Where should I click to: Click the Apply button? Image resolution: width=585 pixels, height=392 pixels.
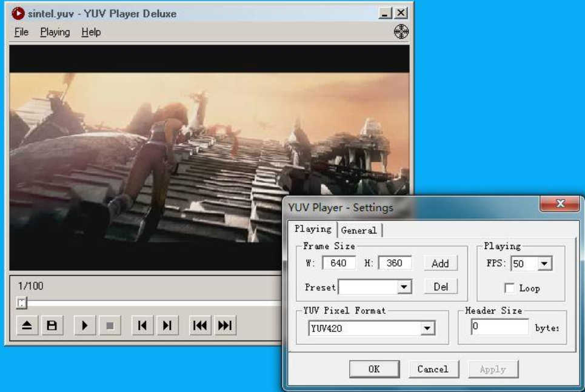click(x=493, y=369)
